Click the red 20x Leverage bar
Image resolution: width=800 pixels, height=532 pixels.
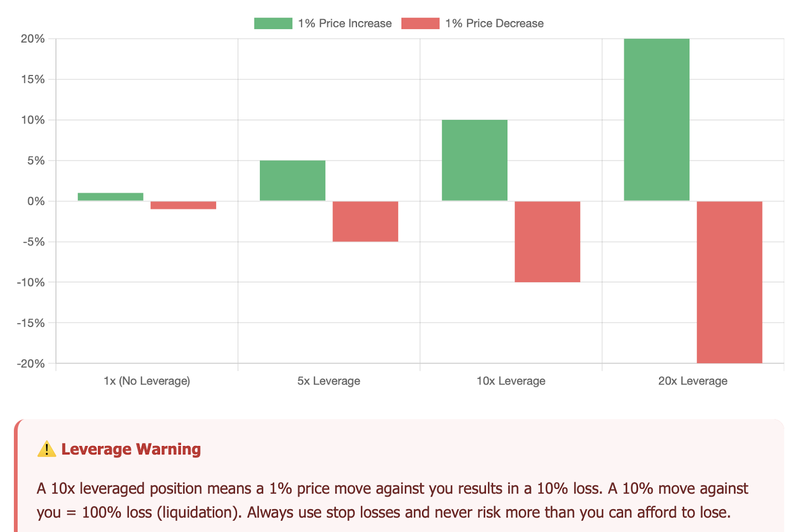[729, 282]
